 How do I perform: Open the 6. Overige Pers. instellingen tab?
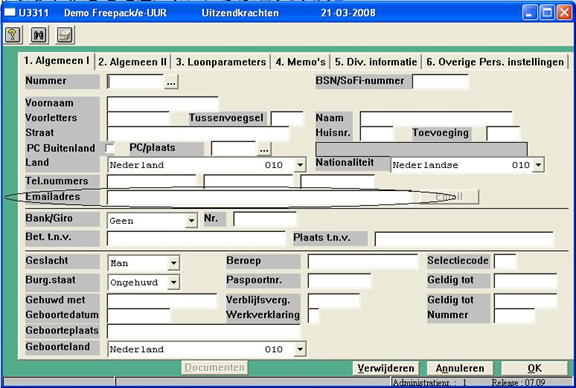(x=495, y=62)
